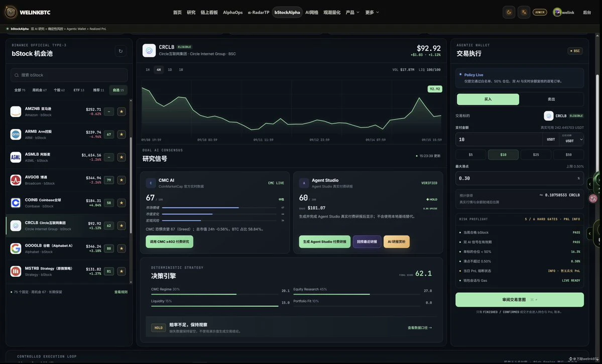Open the AI网格 nav item
Viewport: 602px width, 364px height.
[312, 12]
